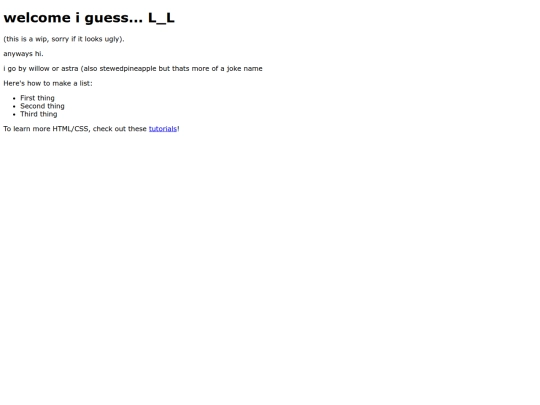Click the word 'stewedpineapple' in the paragraph
The height and width of the screenshot is (405, 540).
click(x=128, y=69)
